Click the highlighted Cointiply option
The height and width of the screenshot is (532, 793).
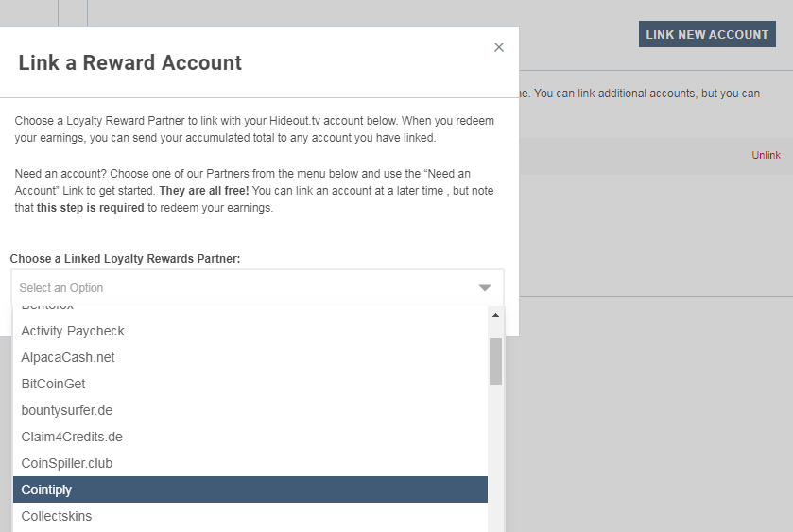coord(46,489)
